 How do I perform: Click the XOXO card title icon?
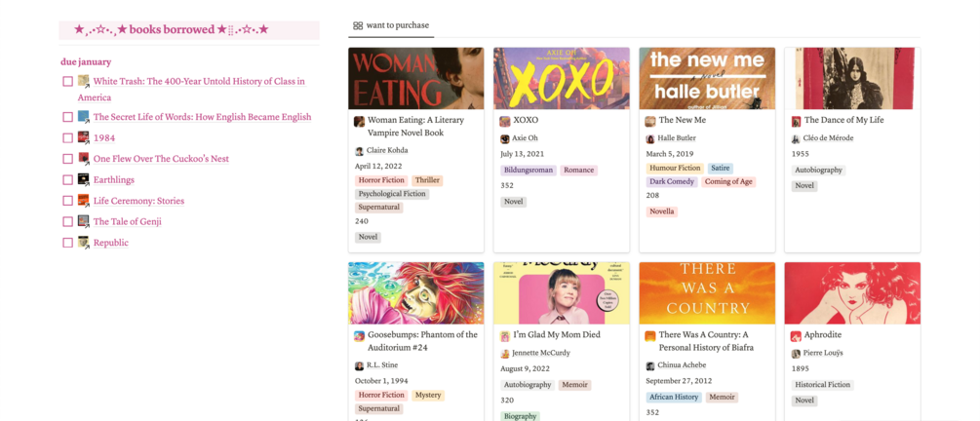504,121
